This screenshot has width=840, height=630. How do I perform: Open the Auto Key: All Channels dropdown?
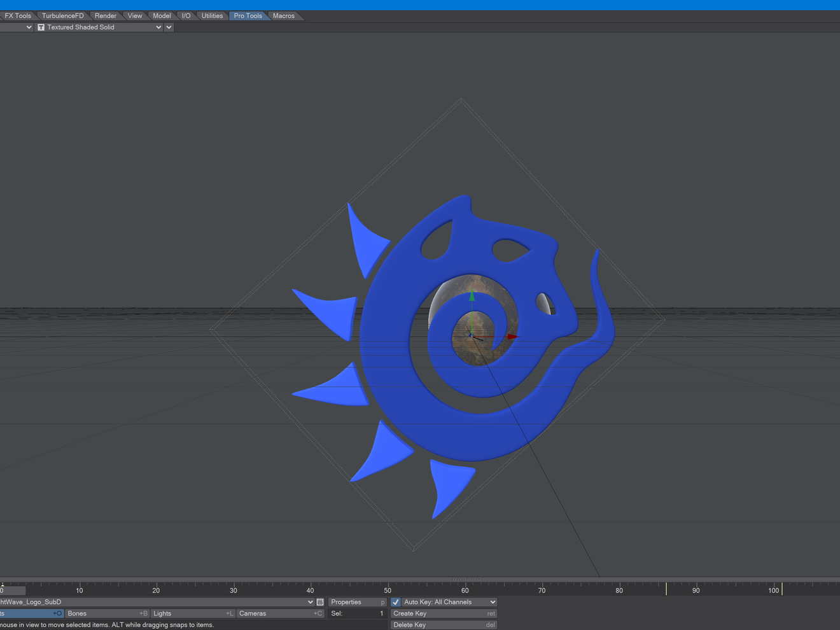(449, 602)
